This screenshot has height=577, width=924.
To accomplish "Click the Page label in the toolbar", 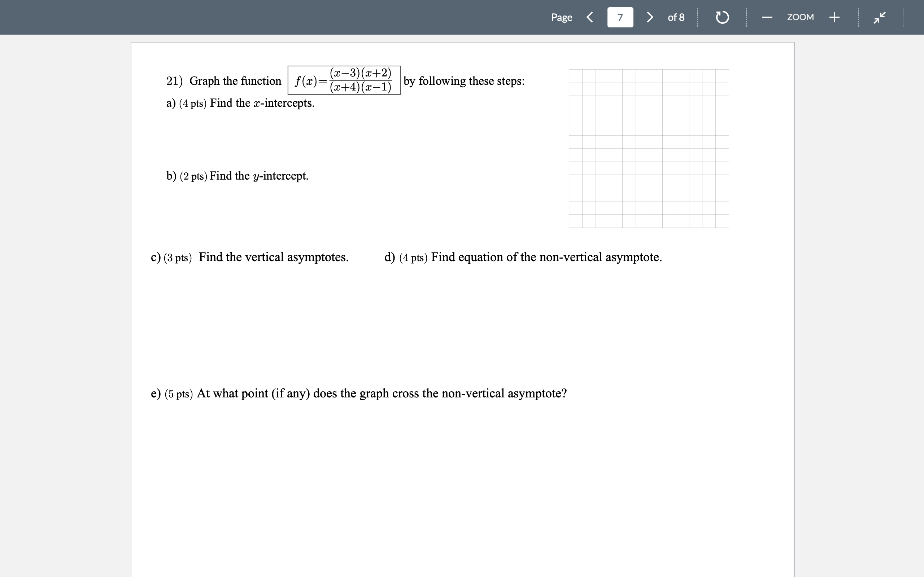I will 561,17.
